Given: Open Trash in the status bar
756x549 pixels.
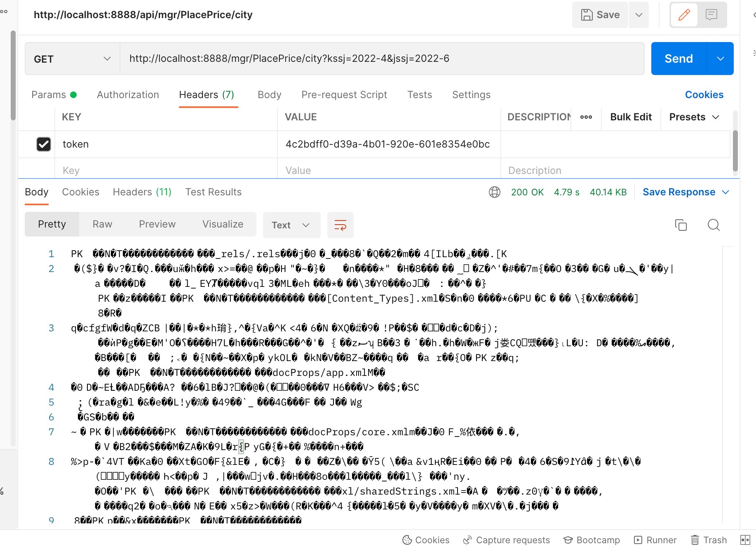Looking at the screenshot, I should click(709, 540).
